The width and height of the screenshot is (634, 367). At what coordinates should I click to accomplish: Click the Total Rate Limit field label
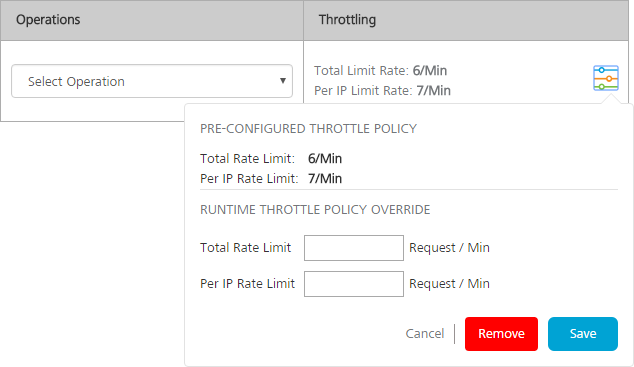(245, 247)
